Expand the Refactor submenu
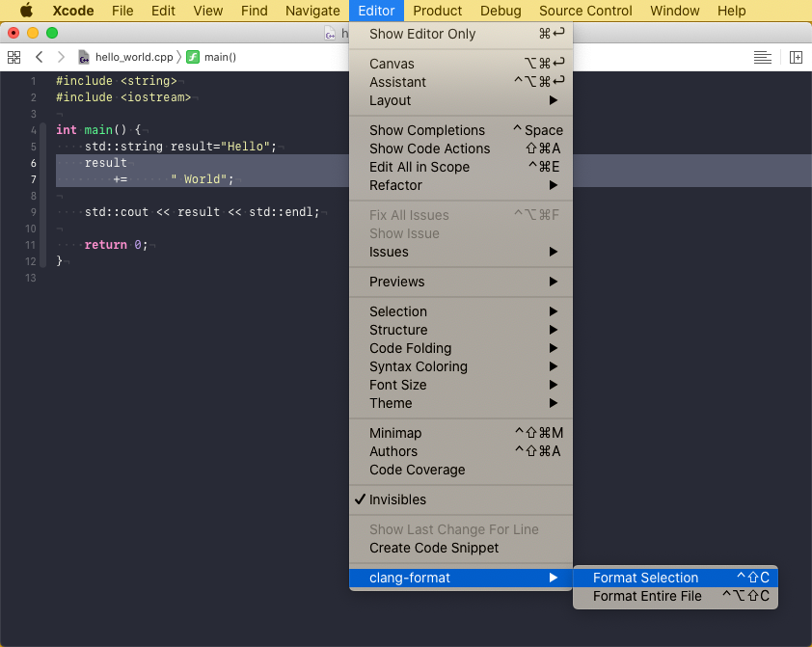812x647 pixels. point(461,185)
